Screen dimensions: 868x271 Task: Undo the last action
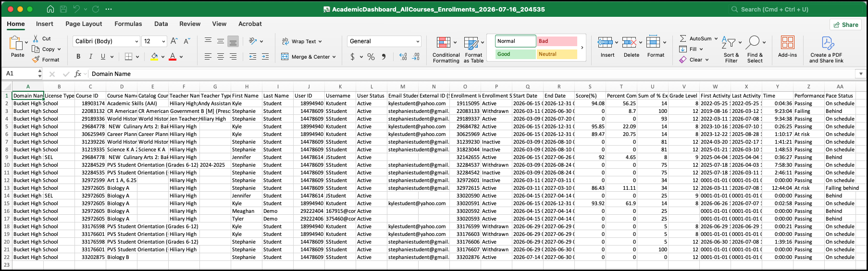pos(76,9)
